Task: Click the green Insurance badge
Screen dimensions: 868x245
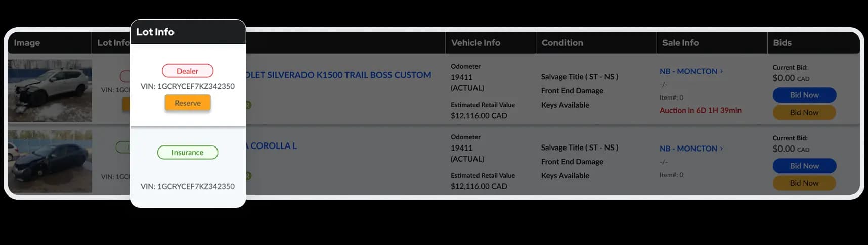Action: coord(188,152)
